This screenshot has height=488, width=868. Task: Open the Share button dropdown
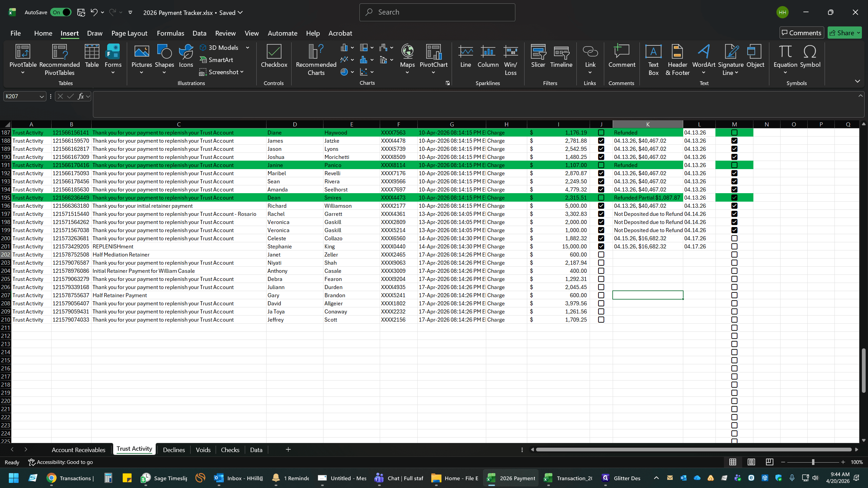[858, 33]
